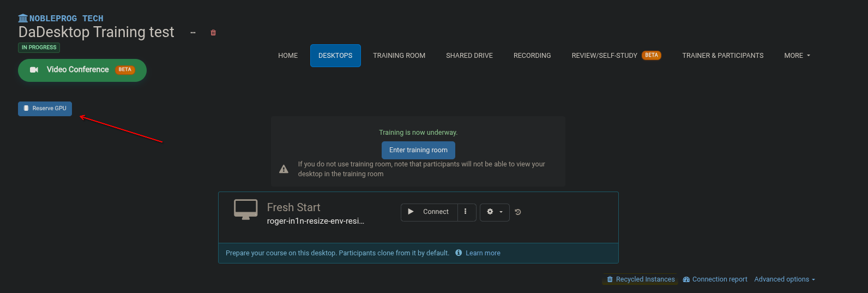Click the Fresh Start desktop name

tap(293, 207)
